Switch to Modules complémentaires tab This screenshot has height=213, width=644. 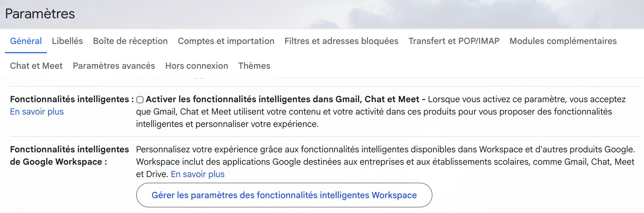563,41
